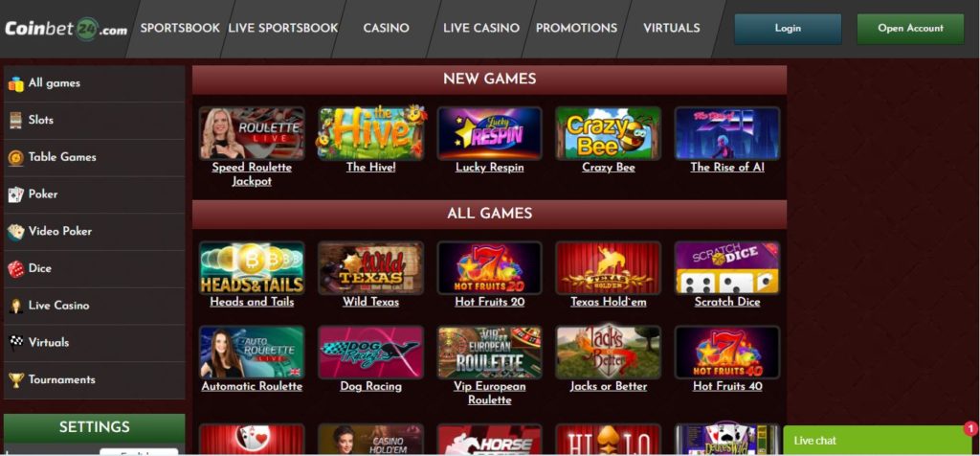Click the Jacks or Better text link
980x456 pixels.
pos(608,387)
